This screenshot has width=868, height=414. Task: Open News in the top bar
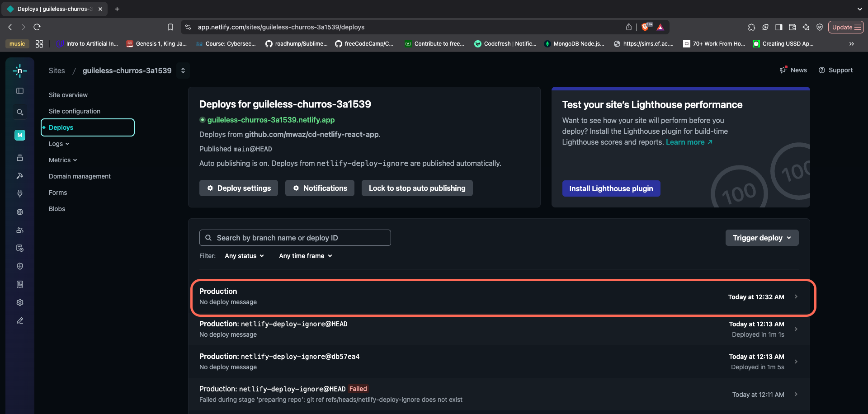(x=793, y=70)
